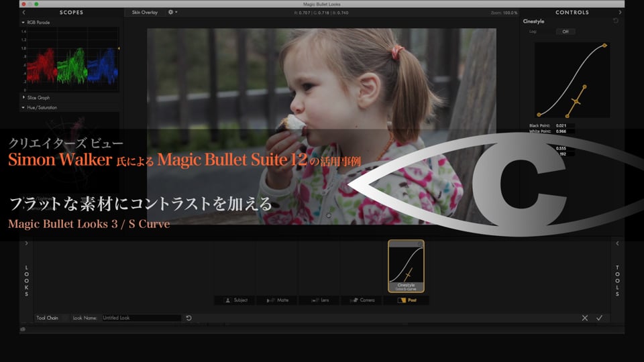Switch to the Matte stage tab

278,300
